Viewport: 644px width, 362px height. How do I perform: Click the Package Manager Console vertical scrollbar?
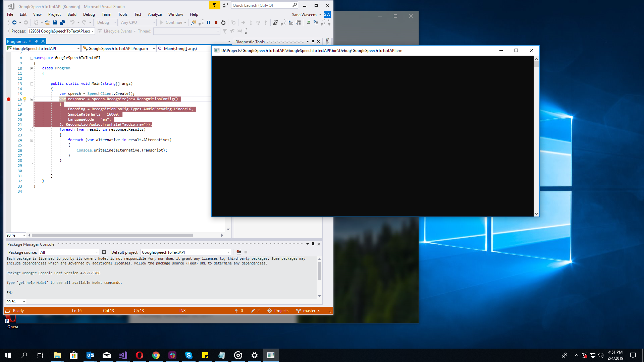319,271
